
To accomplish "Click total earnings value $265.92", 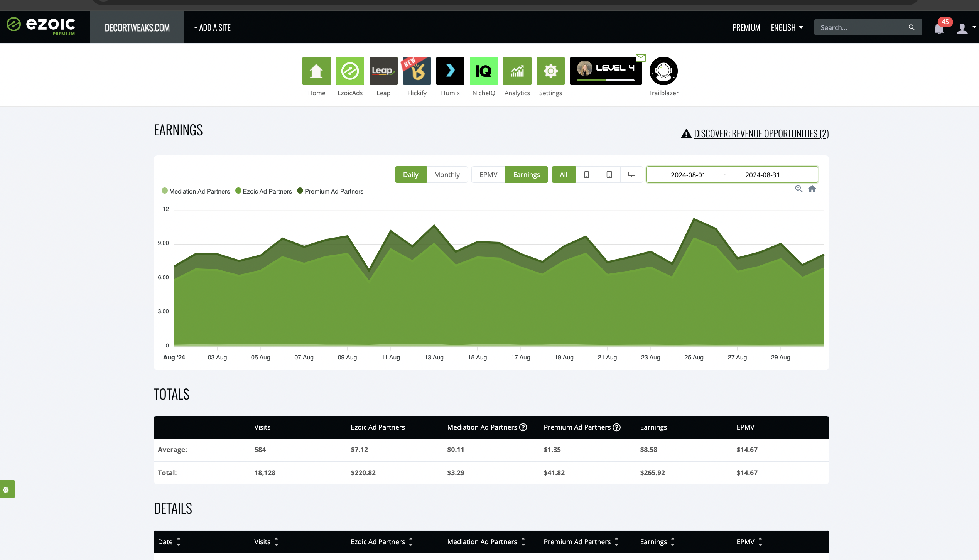I will [x=653, y=473].
